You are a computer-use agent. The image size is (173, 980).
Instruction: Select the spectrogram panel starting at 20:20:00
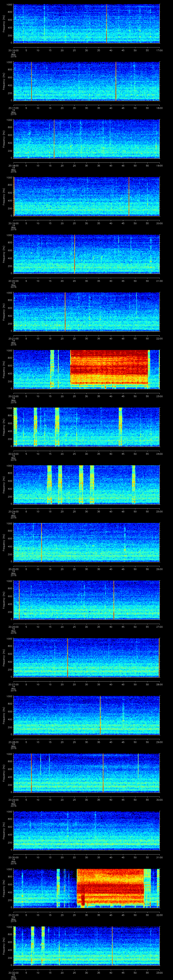coord(87,254)
